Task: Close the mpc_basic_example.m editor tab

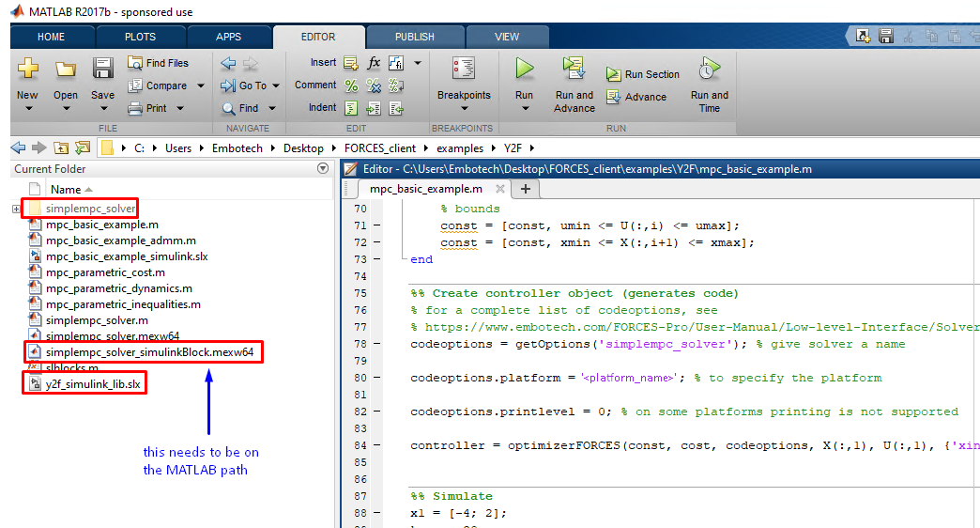Action: coord(500,189)
